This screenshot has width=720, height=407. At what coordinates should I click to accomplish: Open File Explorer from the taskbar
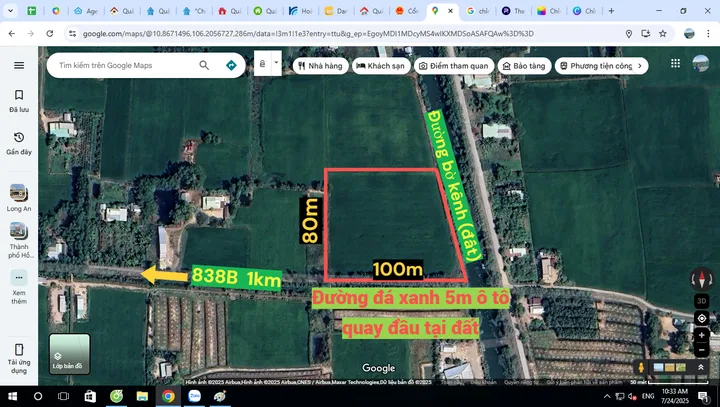tap(142, 396)
